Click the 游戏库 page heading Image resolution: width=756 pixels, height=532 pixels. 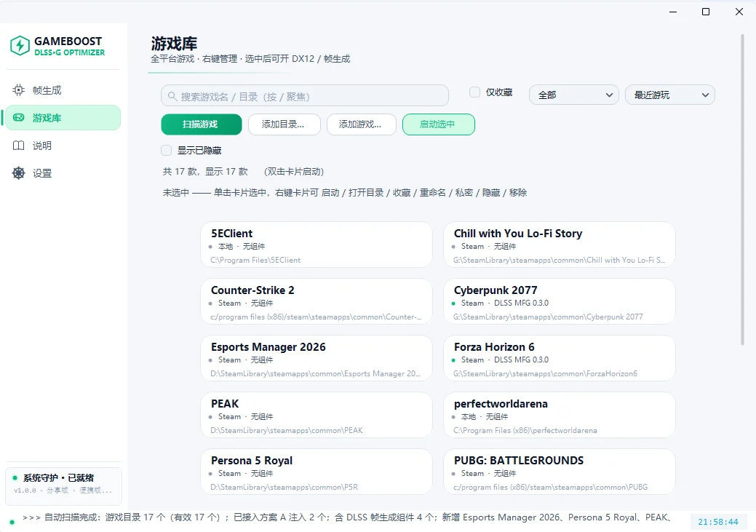coord(174,44)
